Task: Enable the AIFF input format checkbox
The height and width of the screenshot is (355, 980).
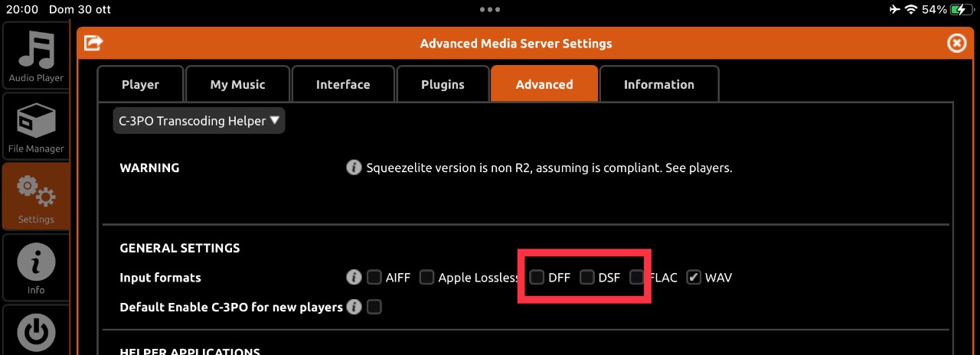Action: [x=374, y=277]
